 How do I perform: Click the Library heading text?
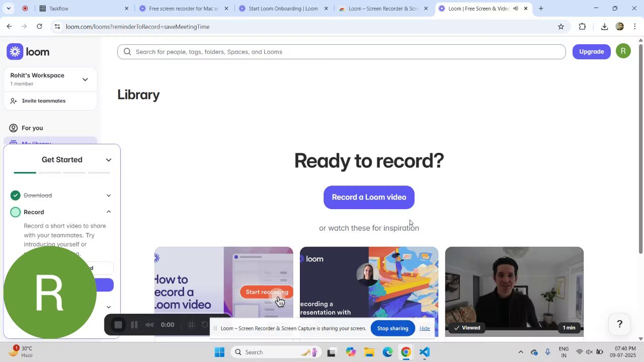[x=138, y=95]
